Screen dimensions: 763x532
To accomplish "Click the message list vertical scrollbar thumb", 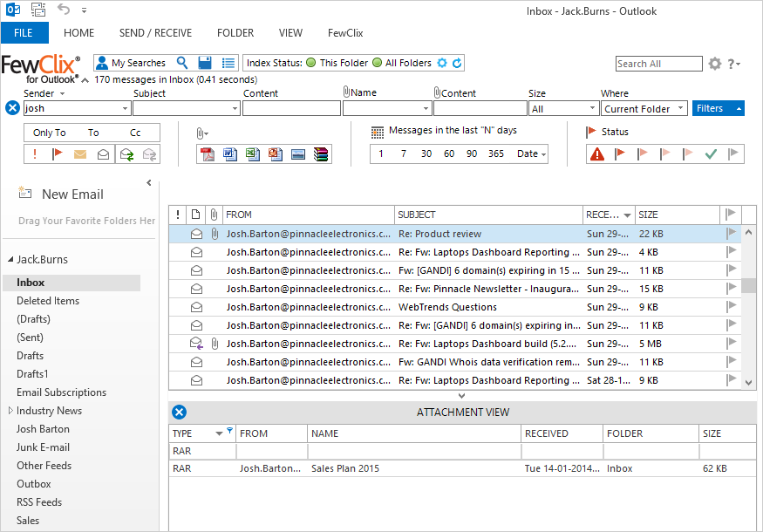I will (x=748, y=285).
